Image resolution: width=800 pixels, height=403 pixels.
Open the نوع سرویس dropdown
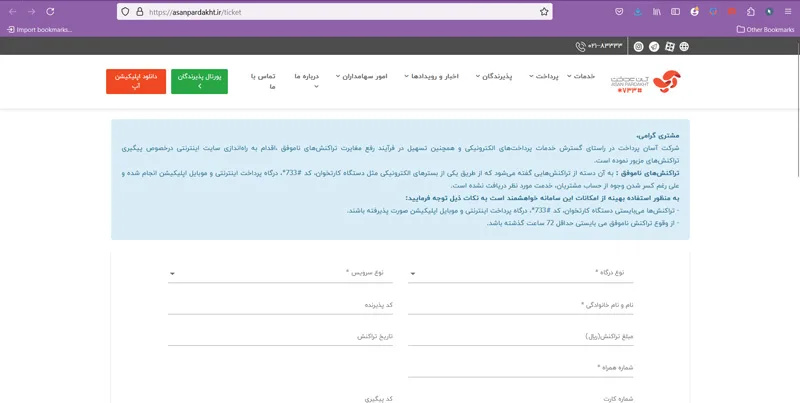click(280, 273)
